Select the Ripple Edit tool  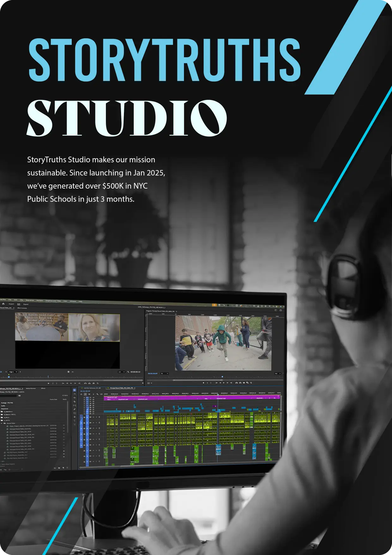[x=75, y=398]
